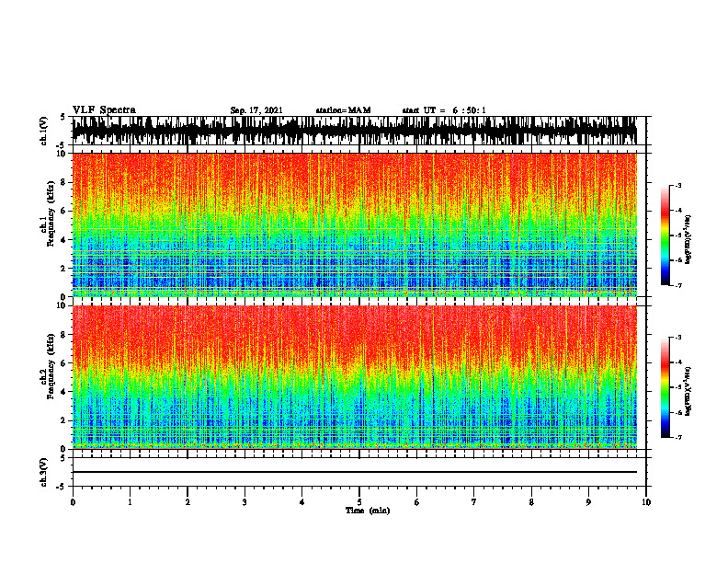The height and width of the screenshot is (563, 728).
Task: Click time axis tick label "8"
Action: [531, 502]
